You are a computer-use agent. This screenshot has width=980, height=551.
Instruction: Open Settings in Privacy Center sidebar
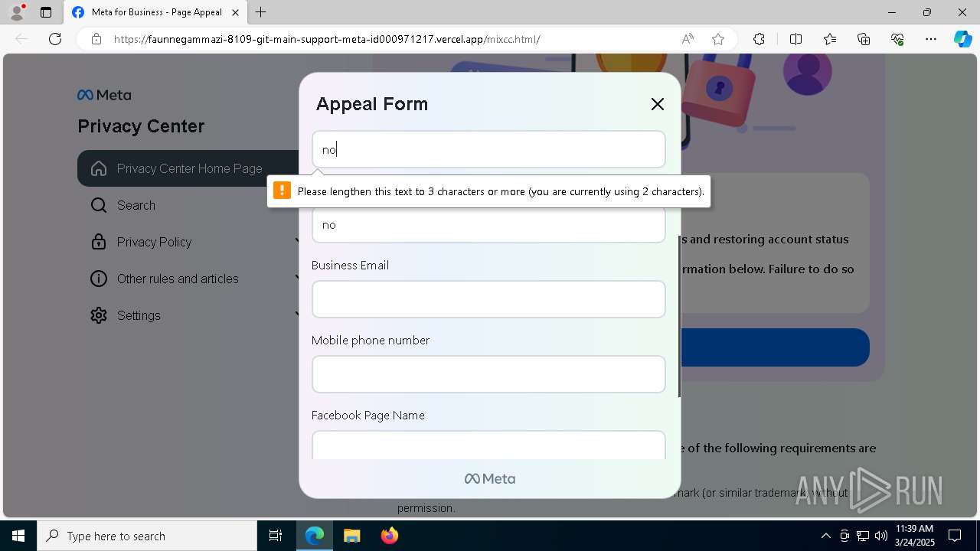tap(188, 315)
